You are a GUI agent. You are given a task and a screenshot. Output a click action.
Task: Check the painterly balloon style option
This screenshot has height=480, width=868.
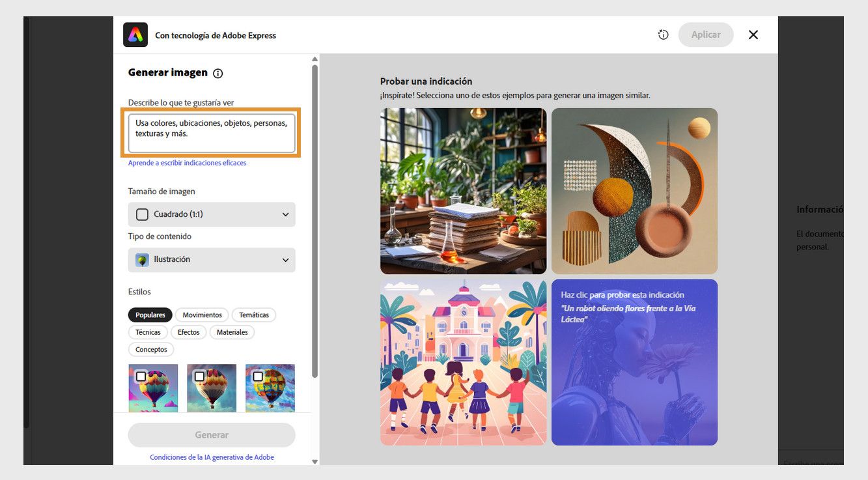pos(258,376)
